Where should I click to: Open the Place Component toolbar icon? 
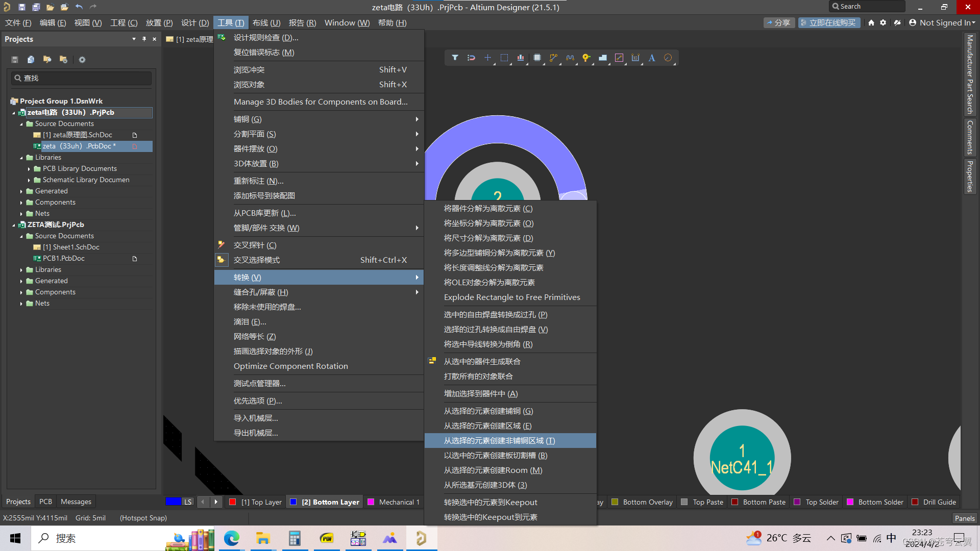click(x=537, y=58)
